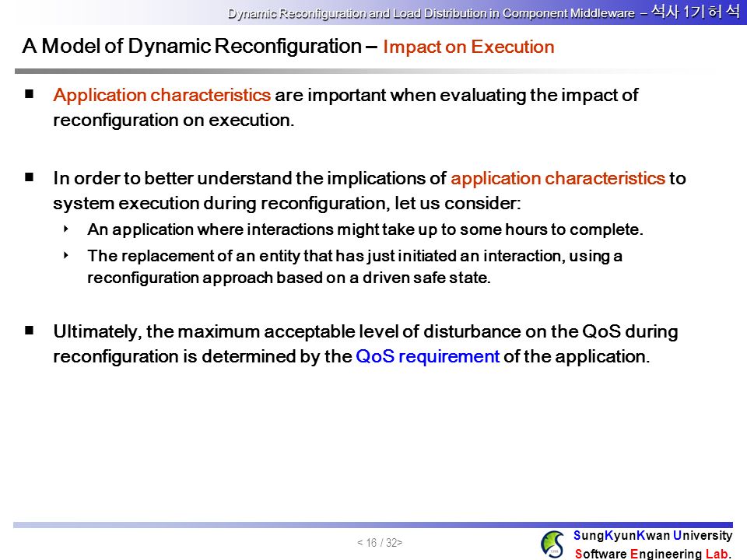Viewport: 747px width, 560px height.
Task: Click the page number '< 16 / 32>'
Action: [x=380, y=542]
